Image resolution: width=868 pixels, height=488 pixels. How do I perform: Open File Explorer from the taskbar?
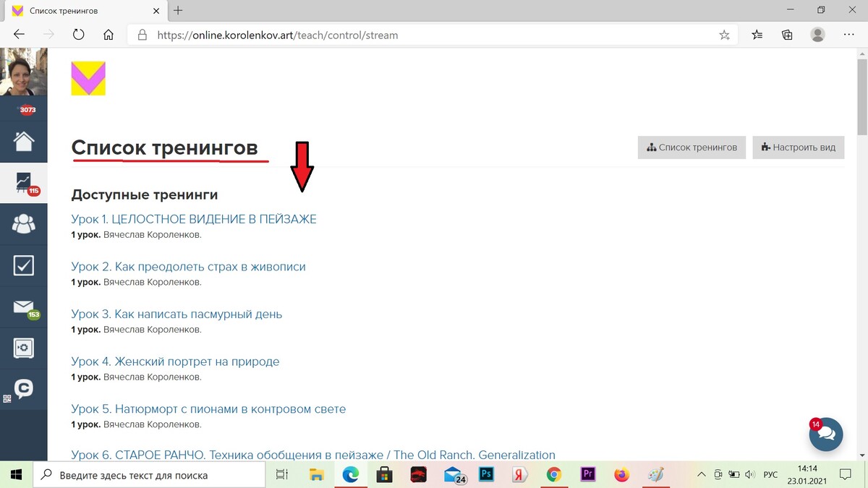(x=316, y=474)
